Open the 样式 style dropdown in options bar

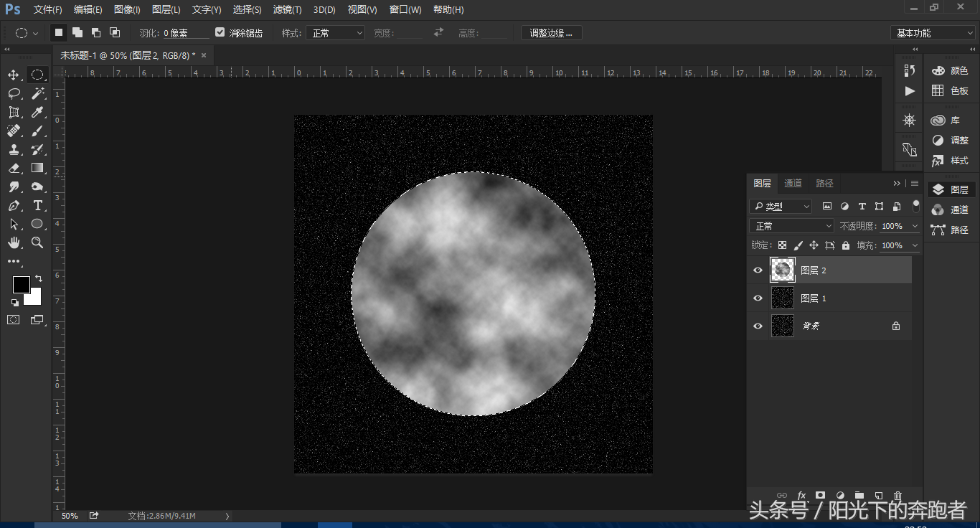point(335,33)
